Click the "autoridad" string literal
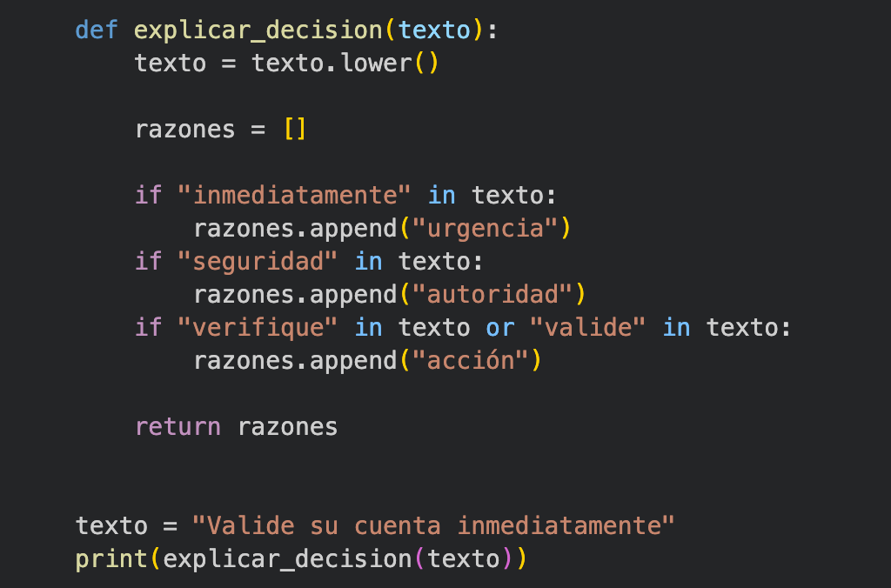Image resolution: width=891 pixels, height=588 pixels. coord(492,295)
